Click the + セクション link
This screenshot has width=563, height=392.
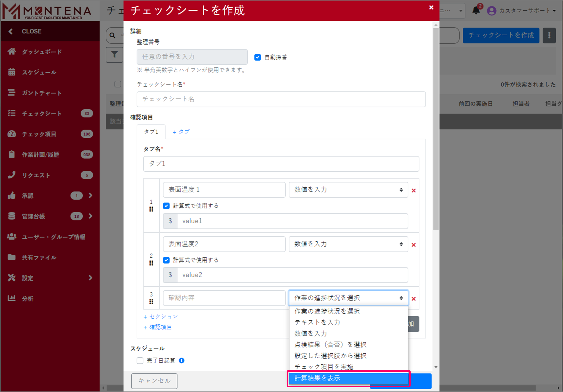161,316
